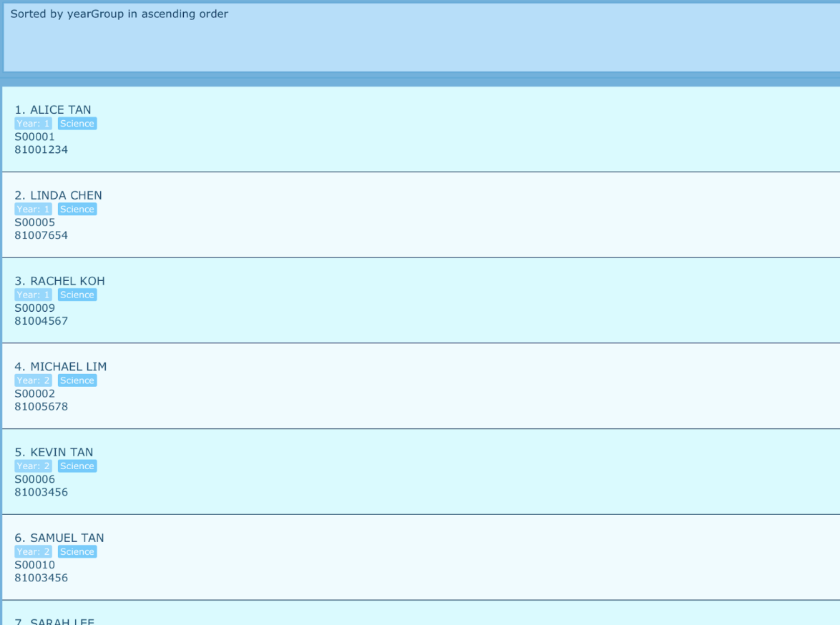Select student ID S00009
The image size is (840, 625).
pyautogui.click(x=35, y=308)
